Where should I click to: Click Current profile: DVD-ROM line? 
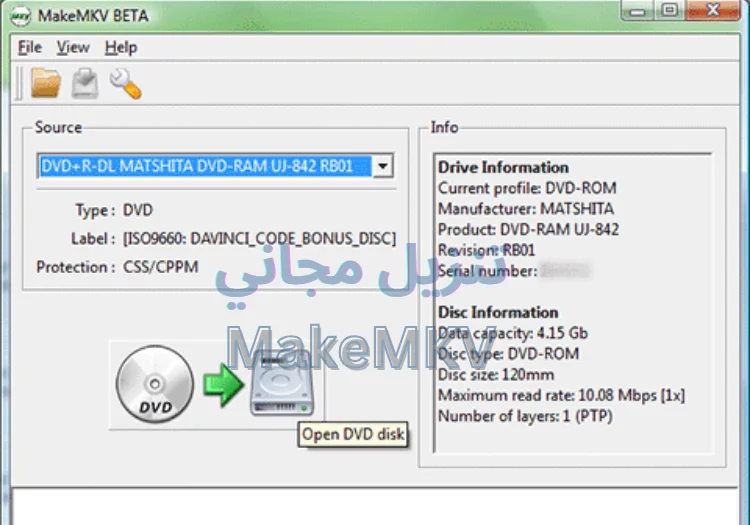coord(527,188)
